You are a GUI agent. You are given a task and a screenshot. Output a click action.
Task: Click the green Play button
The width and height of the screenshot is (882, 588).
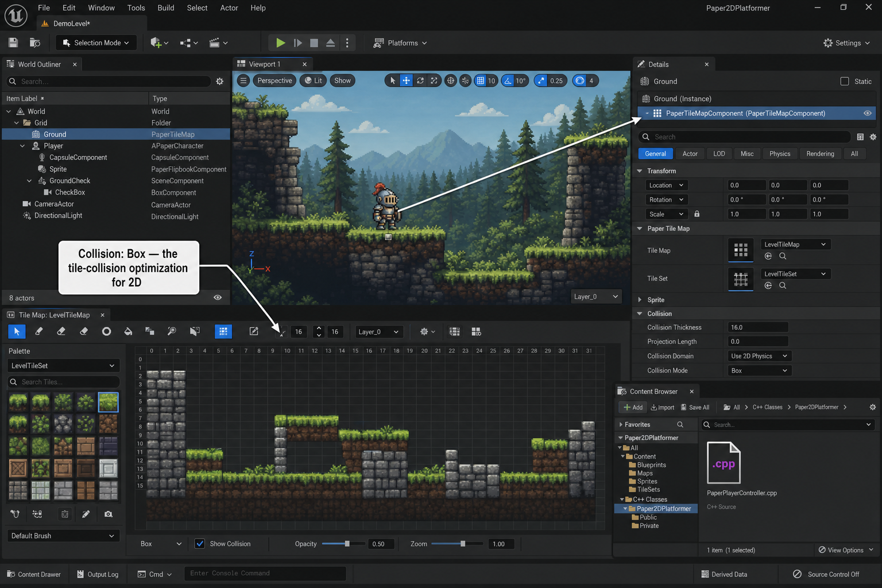click(280, 42)
